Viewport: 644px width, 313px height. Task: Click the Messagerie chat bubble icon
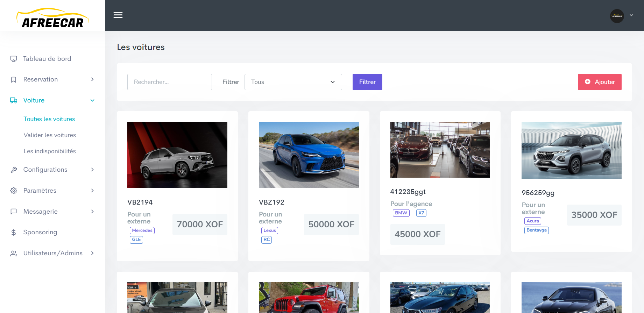14,212
